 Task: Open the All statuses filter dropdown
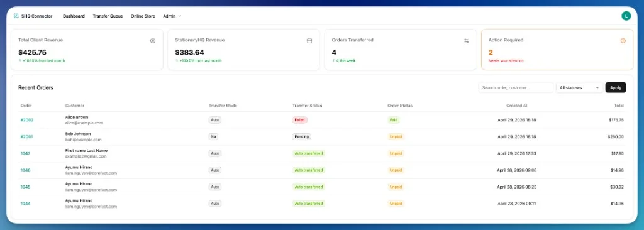(579, 87)
